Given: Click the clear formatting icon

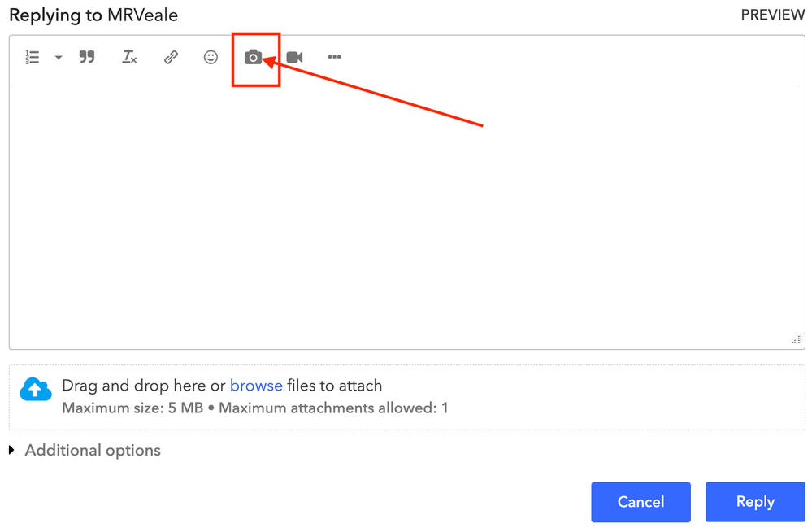Looking at the screenshot, I should 129,57.
